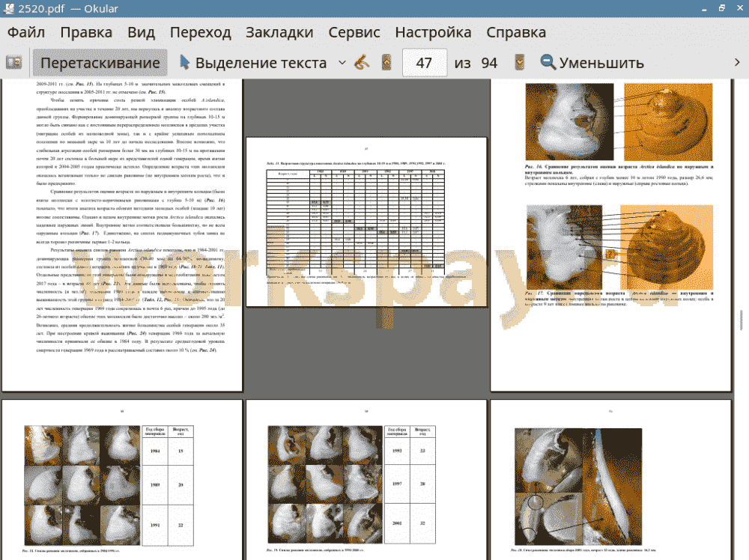Open the Вид menu

click(141, 32)
